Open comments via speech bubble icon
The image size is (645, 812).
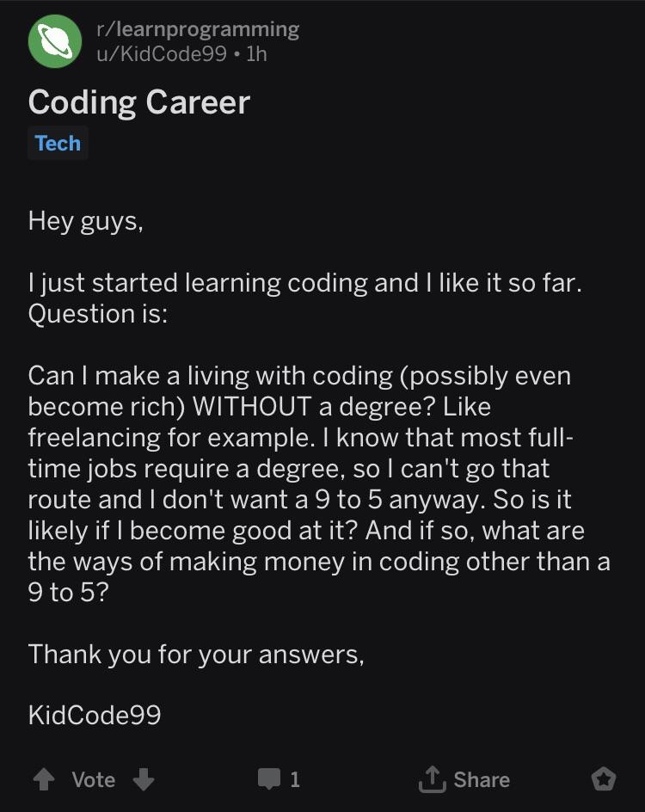click(x=269, y=778)
